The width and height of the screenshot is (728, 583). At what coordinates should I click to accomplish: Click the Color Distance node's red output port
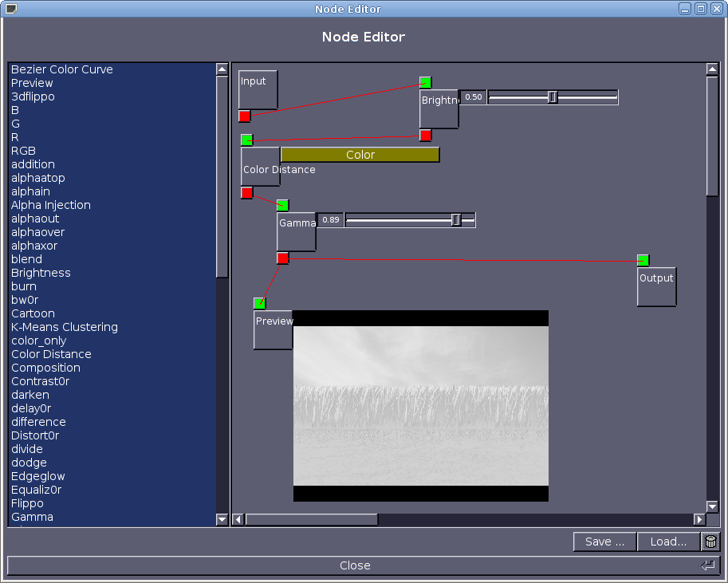click(247, 192)
